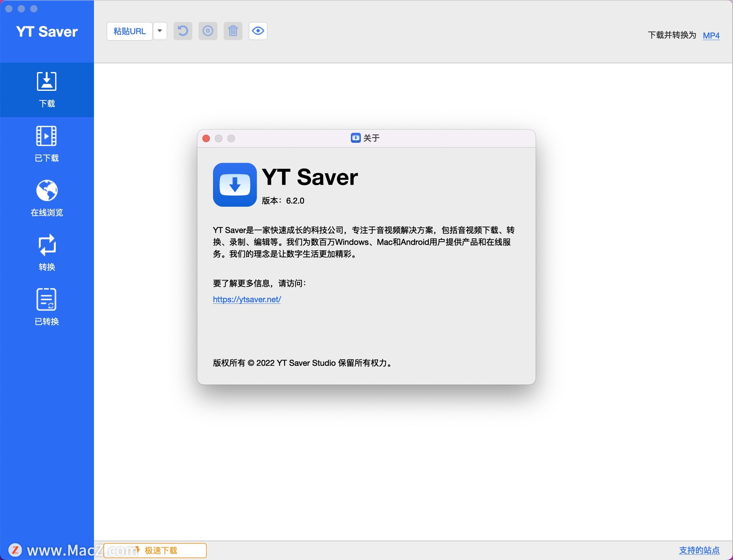This screenshot has height=560, width=733.
Task: Open the 转换 (Convert) sidebar section
Action: (x=47, y=252)
